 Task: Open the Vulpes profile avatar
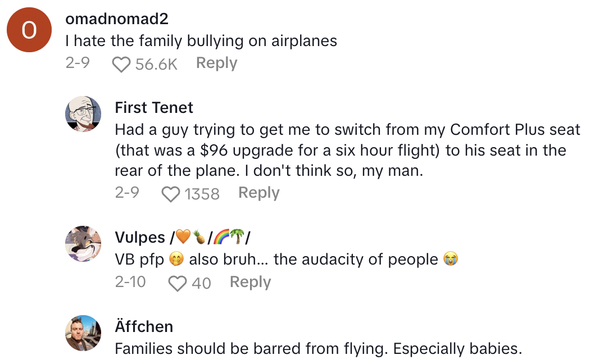coord(83,244)
